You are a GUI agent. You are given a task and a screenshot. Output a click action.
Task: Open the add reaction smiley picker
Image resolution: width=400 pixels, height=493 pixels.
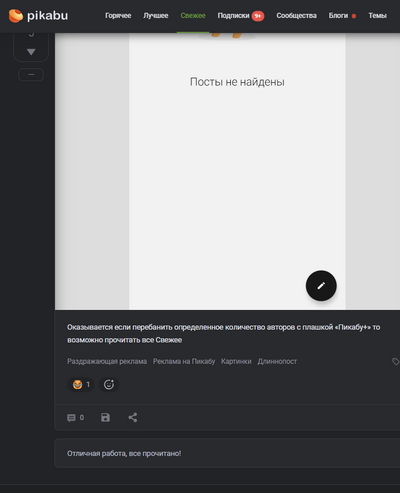[109, 385]
